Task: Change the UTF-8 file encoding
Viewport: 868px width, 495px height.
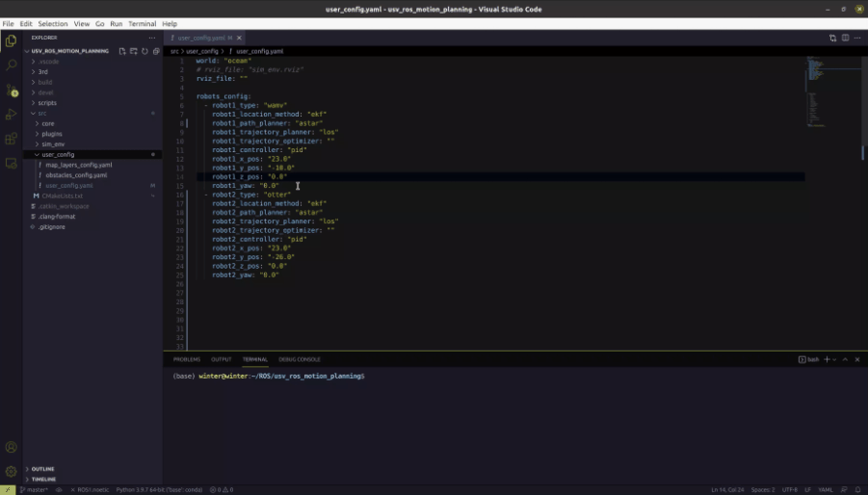Action: pos(789,489)
